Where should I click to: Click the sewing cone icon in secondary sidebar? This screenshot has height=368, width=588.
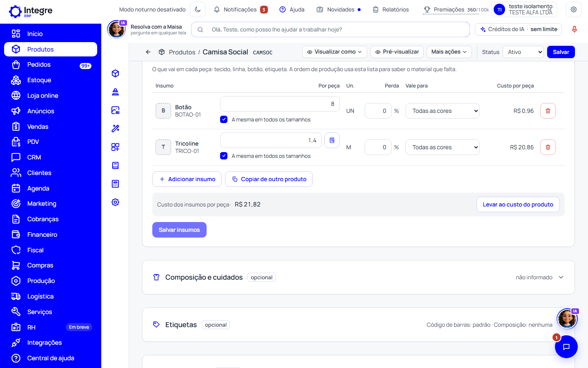click(116, 92)
